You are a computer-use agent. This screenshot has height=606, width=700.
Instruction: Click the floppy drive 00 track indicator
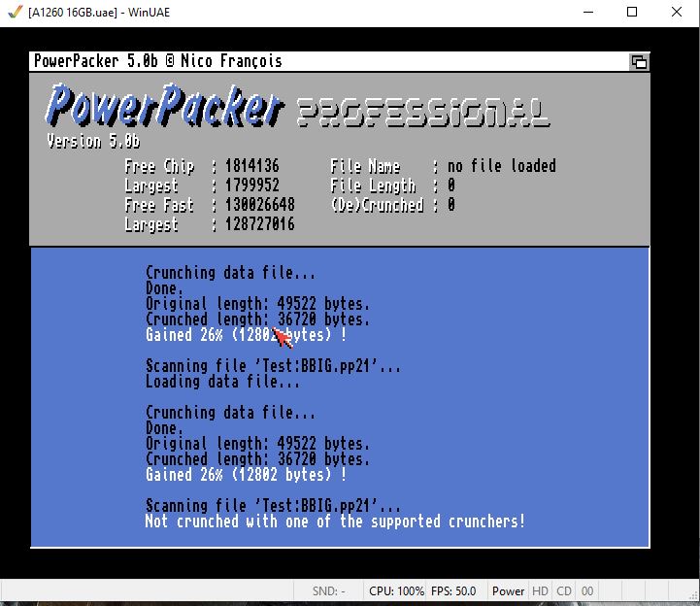[x=587, y=590]
